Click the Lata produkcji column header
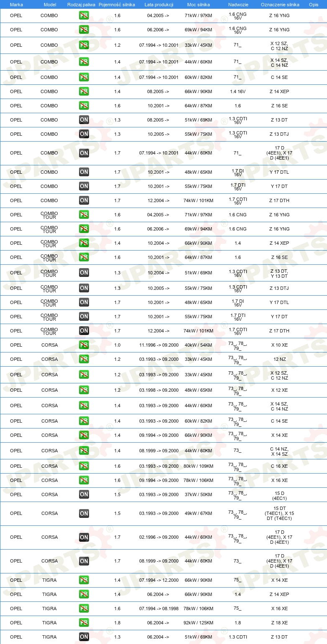This screenshot has width=327, height=644. coord(159,4)
